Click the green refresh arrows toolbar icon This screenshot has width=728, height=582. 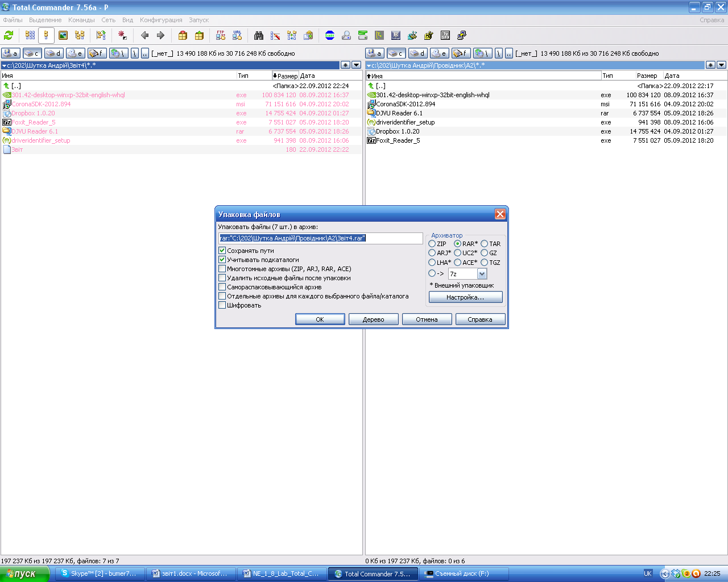point(9,35)
